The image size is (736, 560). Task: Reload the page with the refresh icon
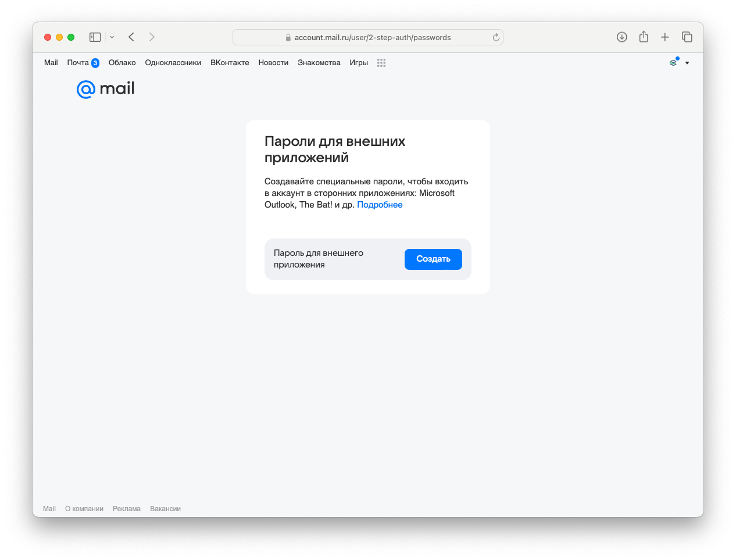[496, 37]
